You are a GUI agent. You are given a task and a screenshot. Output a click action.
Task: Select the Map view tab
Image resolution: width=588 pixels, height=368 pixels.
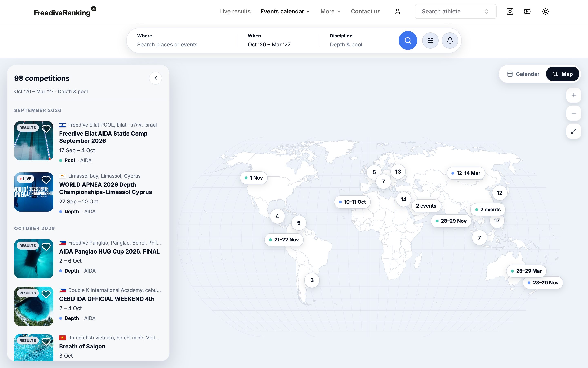coord(562,74)
